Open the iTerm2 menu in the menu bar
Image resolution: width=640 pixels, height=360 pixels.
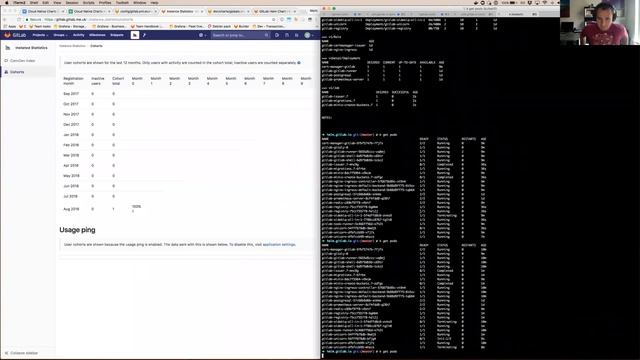click(19, 2)
